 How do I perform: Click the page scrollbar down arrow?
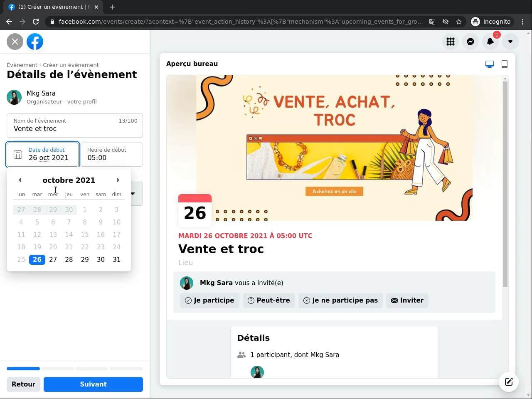[529, 395]
